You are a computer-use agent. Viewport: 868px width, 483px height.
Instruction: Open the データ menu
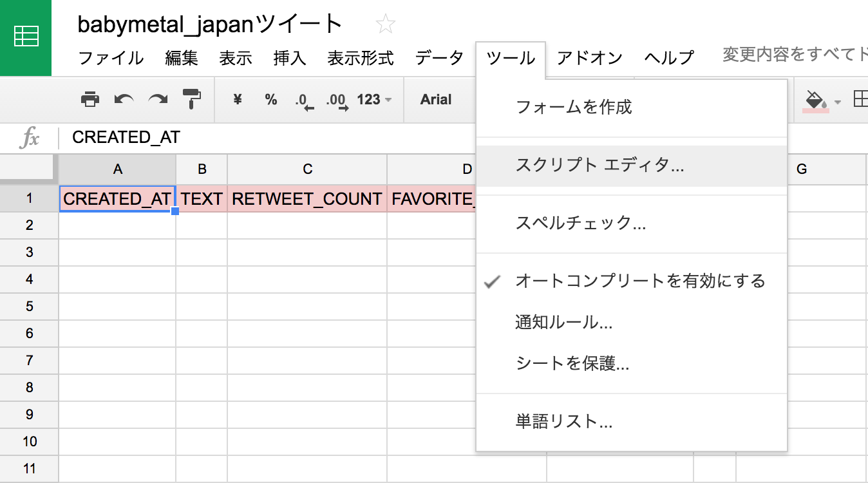(439, 58)
